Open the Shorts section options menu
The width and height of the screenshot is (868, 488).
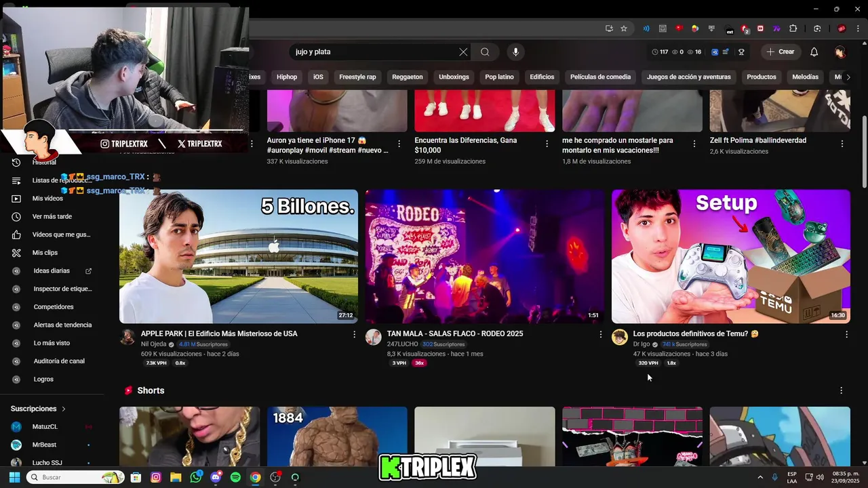pos(841,390)
